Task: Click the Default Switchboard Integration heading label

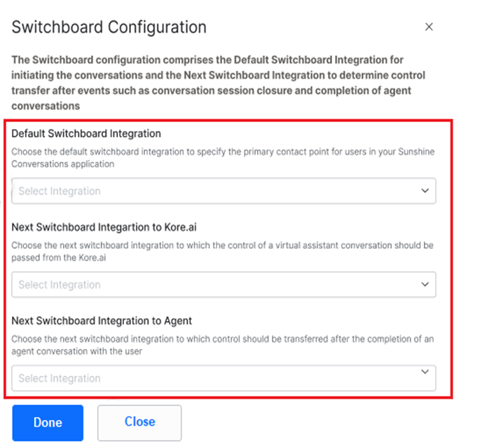Action: [x=86, y=133]
